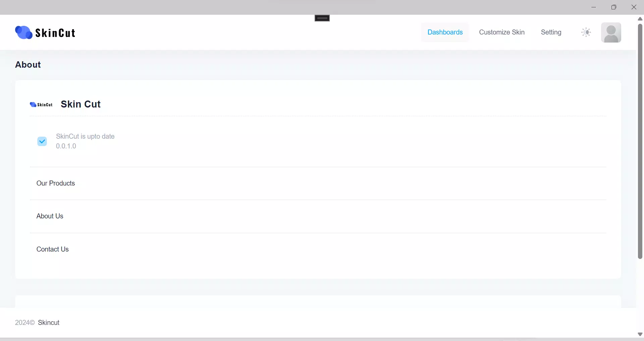Click the version number 0.0.1.0
Image resolution: width=644 pixels, height=341 pixels.
(x=66, y=146)
